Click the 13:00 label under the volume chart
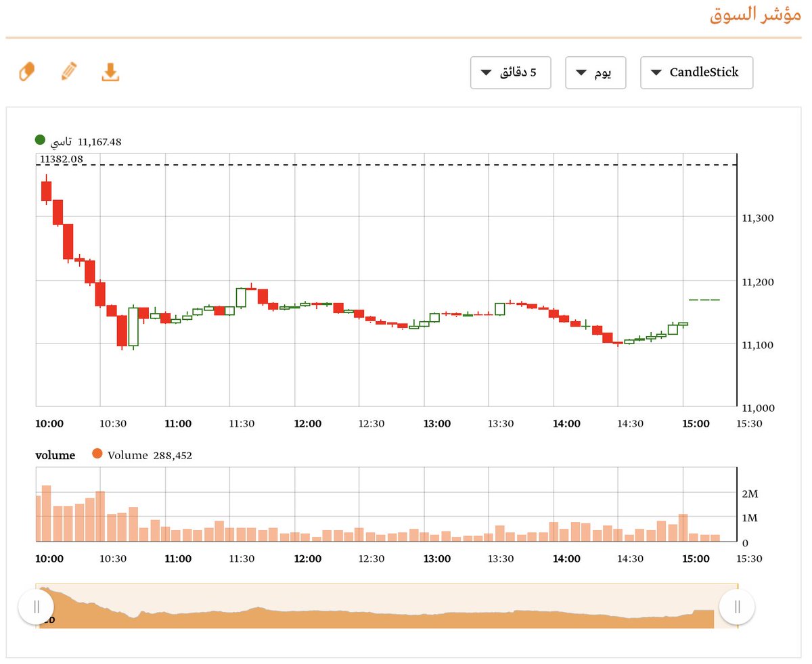 tap(437, 559)
